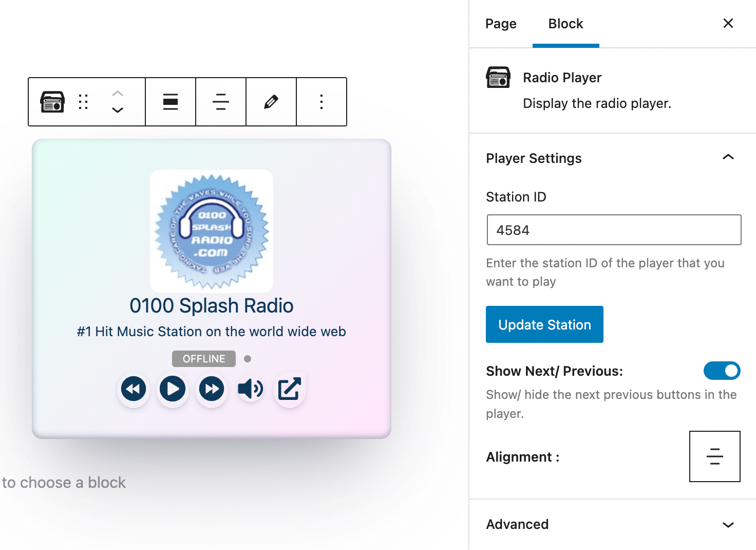Click the Radio Player block type icon in toolbar

[52, 102]
